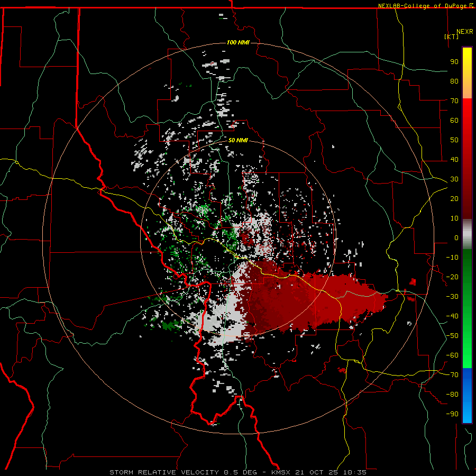
Task: Click the -70 value on the velocity scale
Action: pos(452,375)
